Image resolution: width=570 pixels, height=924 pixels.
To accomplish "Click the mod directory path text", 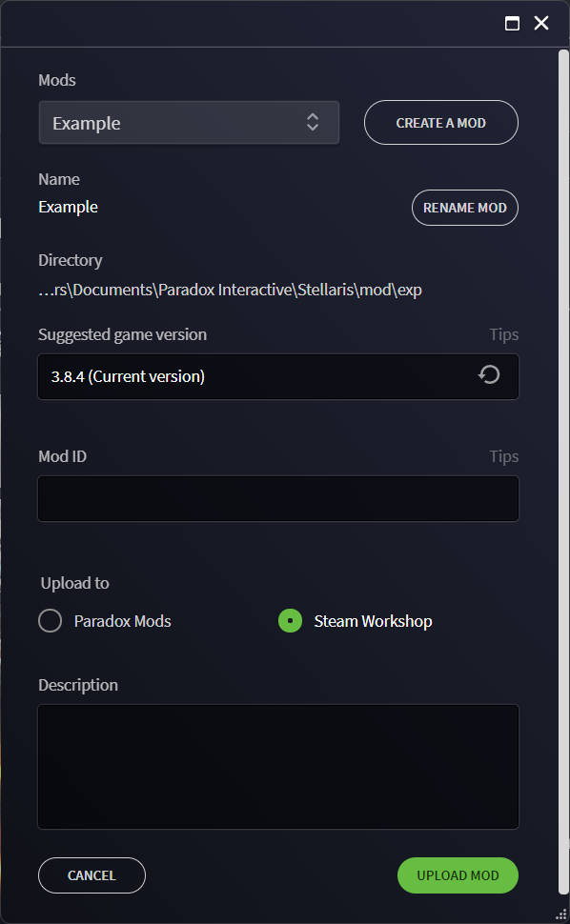I will pyautogui.click(x=230, y=290).
